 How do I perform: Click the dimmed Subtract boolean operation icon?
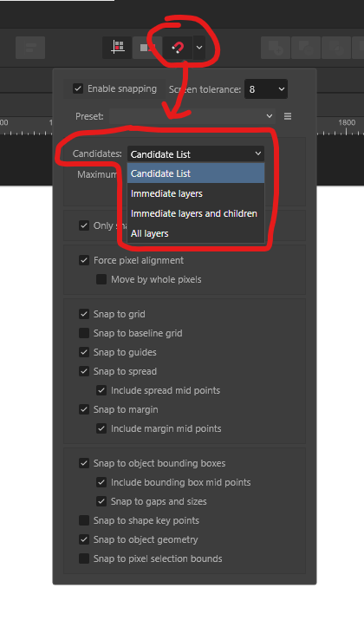[306, 48]
